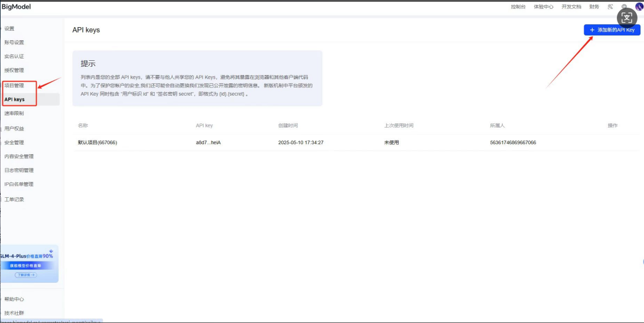Screen dimensions: 644x323
Task: Go to 开发文档 in top navigation
Action: pyautogui.click(x=571, y=6)
